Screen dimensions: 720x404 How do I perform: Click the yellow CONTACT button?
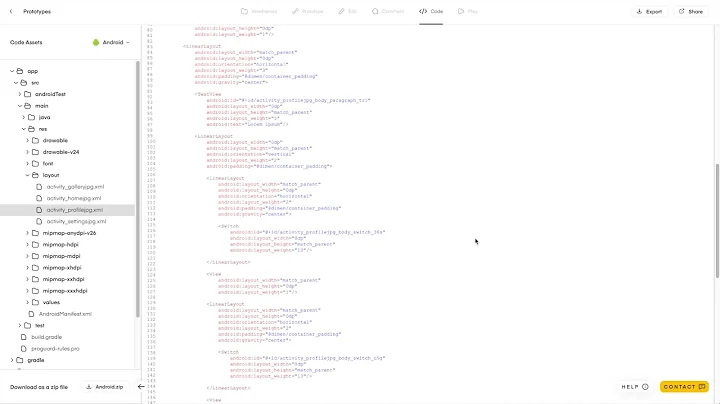[x=684, y=387]
